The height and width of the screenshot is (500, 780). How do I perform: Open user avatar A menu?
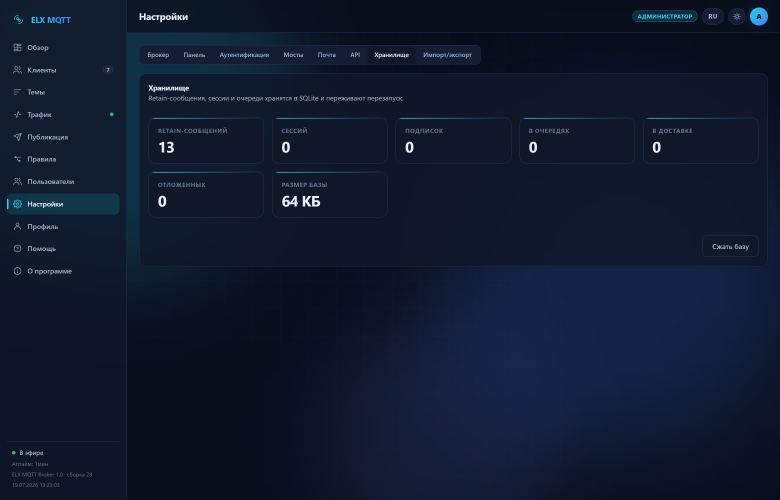[x=759, y=16]
